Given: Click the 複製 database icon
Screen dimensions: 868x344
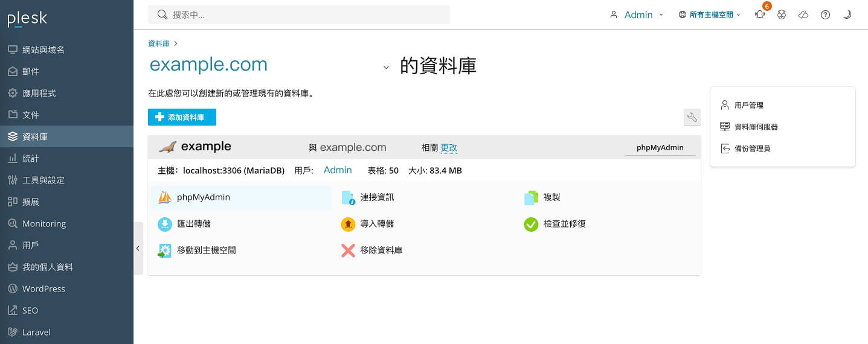Looking at the screenshot, I should pyautogui.click(x=531, y=197).
